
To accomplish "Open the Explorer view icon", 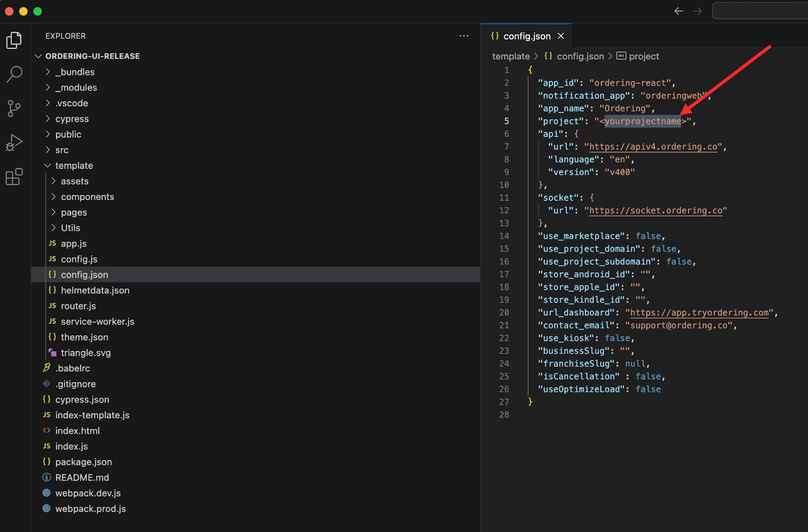I will (14, 40).
